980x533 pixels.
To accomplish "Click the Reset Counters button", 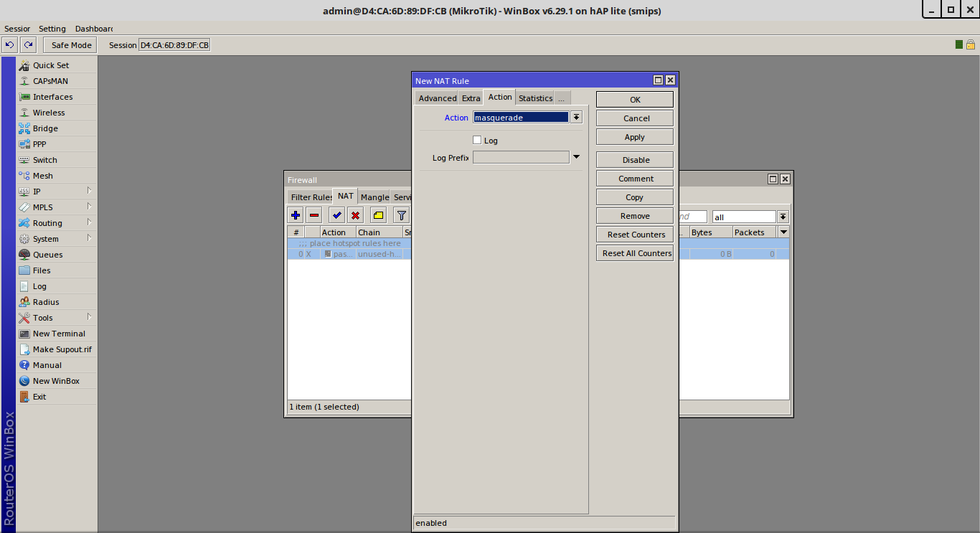I will [x=635, y=235].
